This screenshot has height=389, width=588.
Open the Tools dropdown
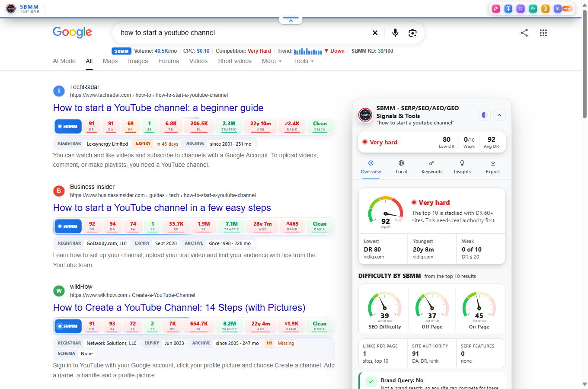click(x=304, y=61)
